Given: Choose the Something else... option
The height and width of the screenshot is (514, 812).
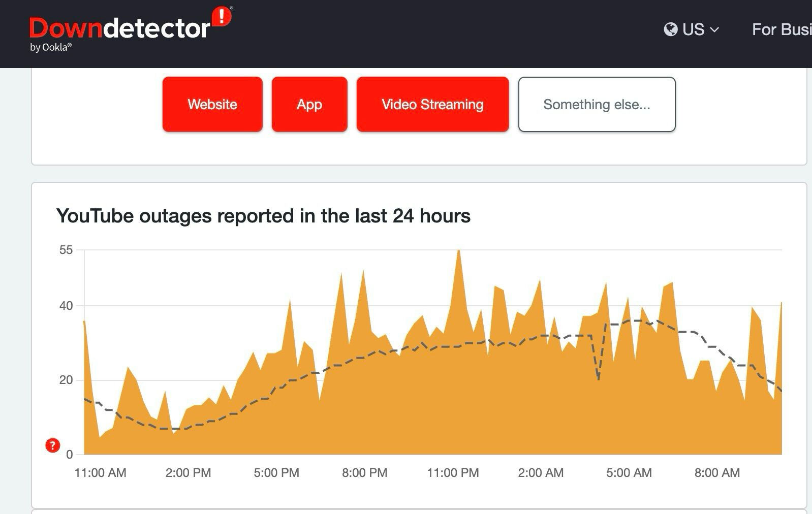Looking at the screenshot, I should [x=597, y=105].
